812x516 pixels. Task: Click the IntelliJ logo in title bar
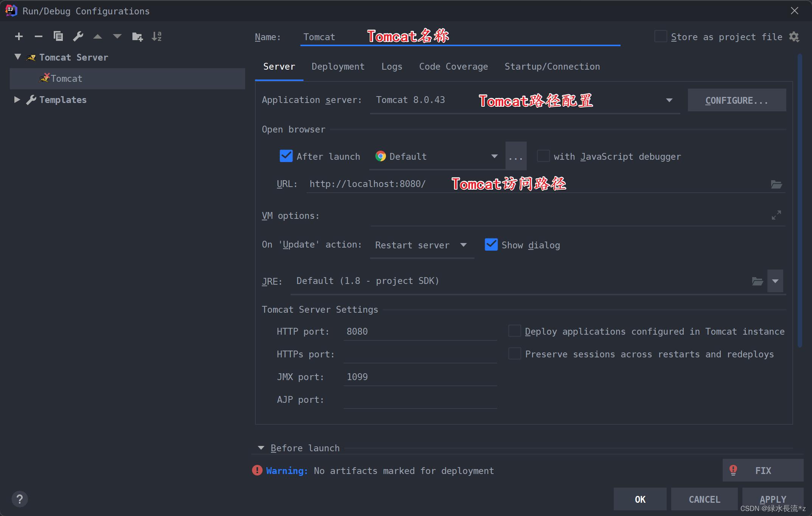[x=11, y=11]
